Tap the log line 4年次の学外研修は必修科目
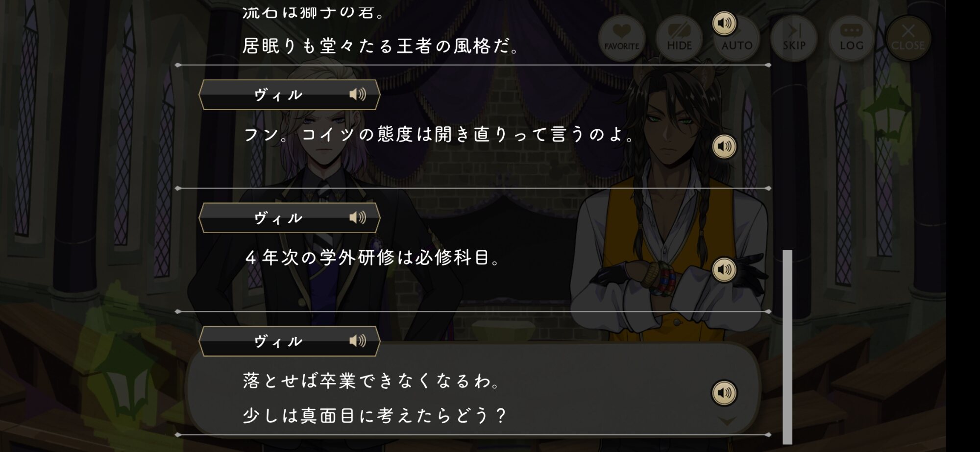Image resolution: width=980 pixels, height=452 pixels. (x=372, y=258)
